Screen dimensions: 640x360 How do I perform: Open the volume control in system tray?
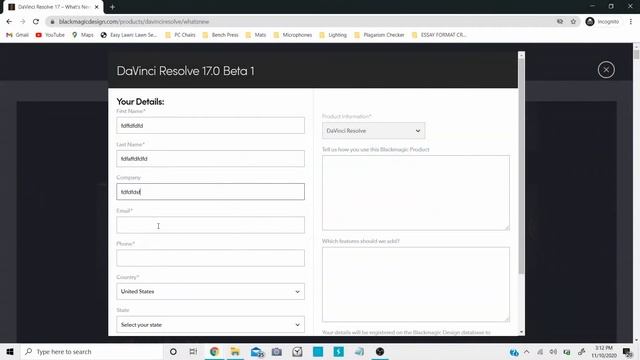(553, 351)
